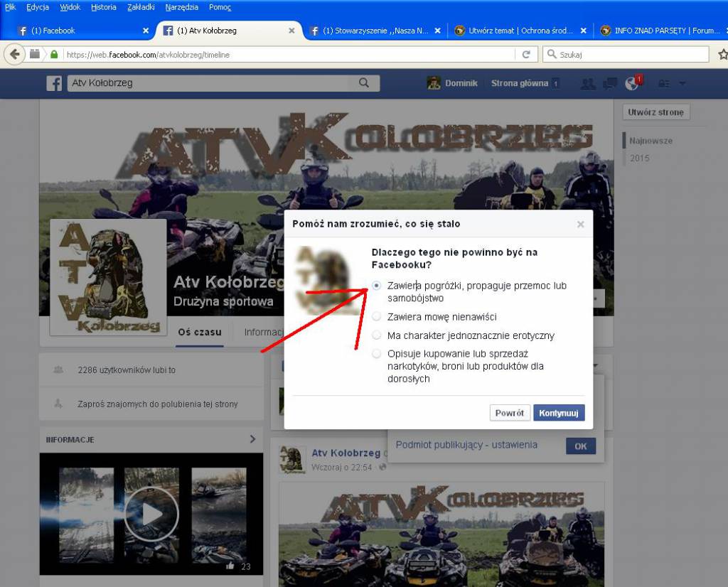The width and height of the screenshot is (728, 587).
Task: Expand the INFORMACJE section chevron
Action: coord(252,439)
